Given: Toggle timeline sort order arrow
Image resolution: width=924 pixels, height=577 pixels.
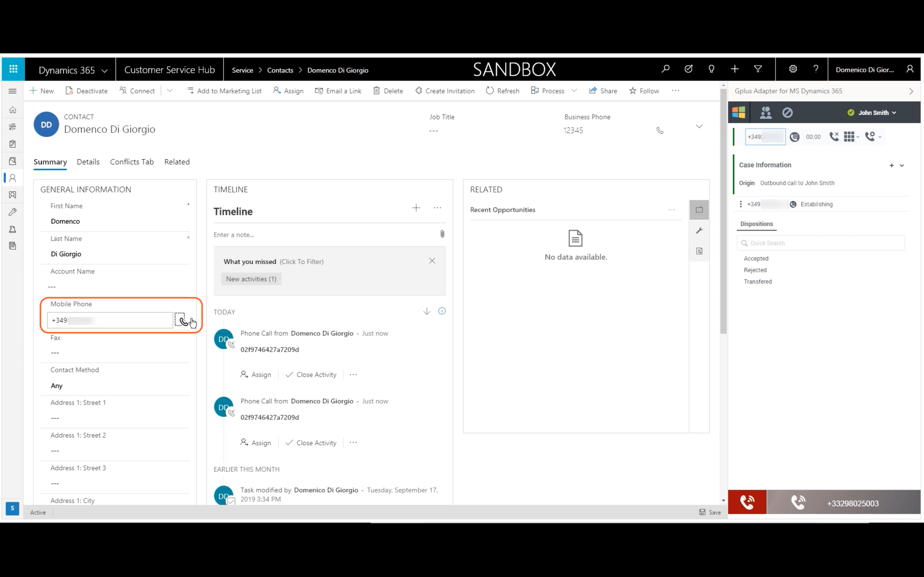Looking at the screenshot, I should (427, 311).
